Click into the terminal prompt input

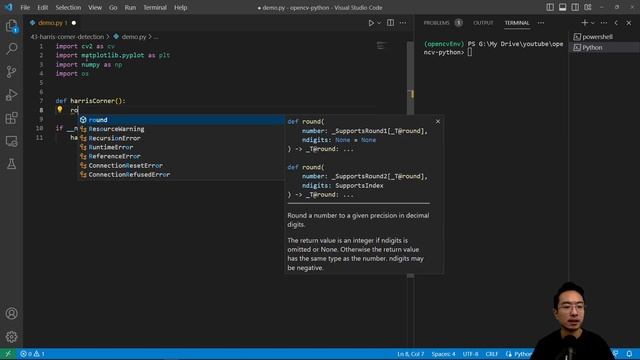[x=470, y=52]
